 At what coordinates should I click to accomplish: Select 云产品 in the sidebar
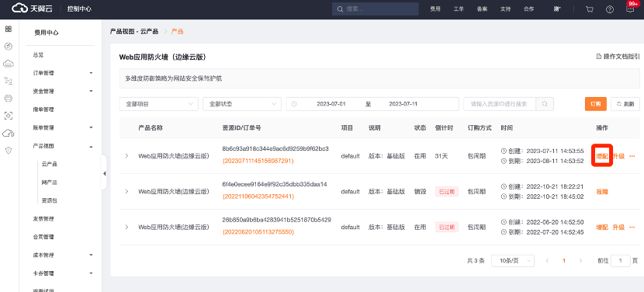coord(50,164)
